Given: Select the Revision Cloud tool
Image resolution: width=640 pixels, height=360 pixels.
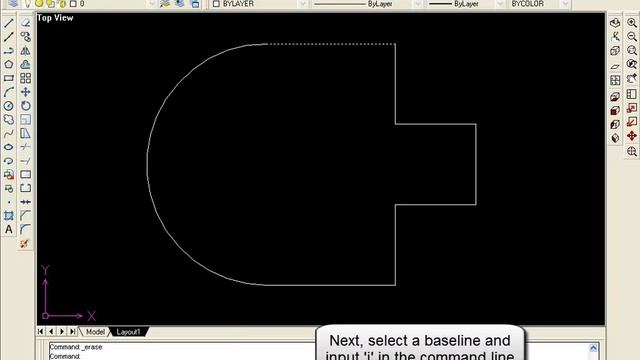Looking at the screenshot, I should click(x=9, y=120).
